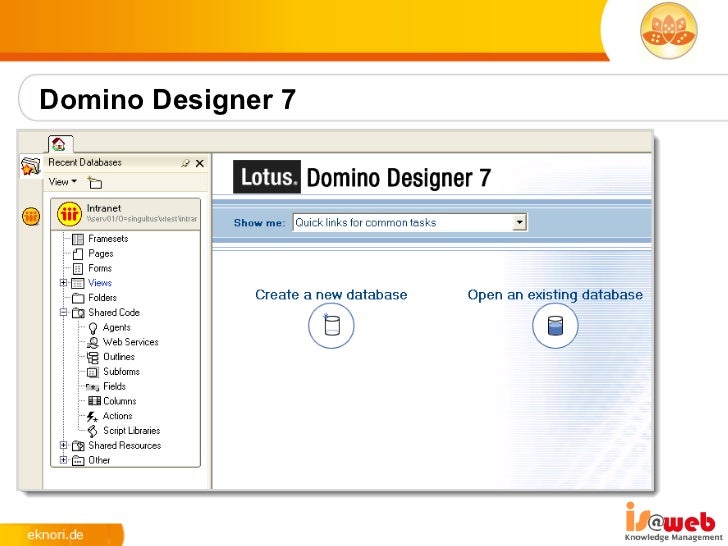Screen dimensions: 728x546
Task: Click the existing database cylinder icon
Action: point(555,325)
